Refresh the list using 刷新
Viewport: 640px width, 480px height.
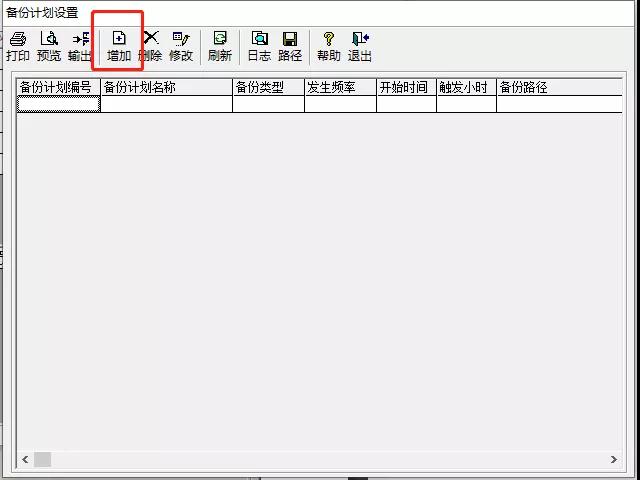220,46
